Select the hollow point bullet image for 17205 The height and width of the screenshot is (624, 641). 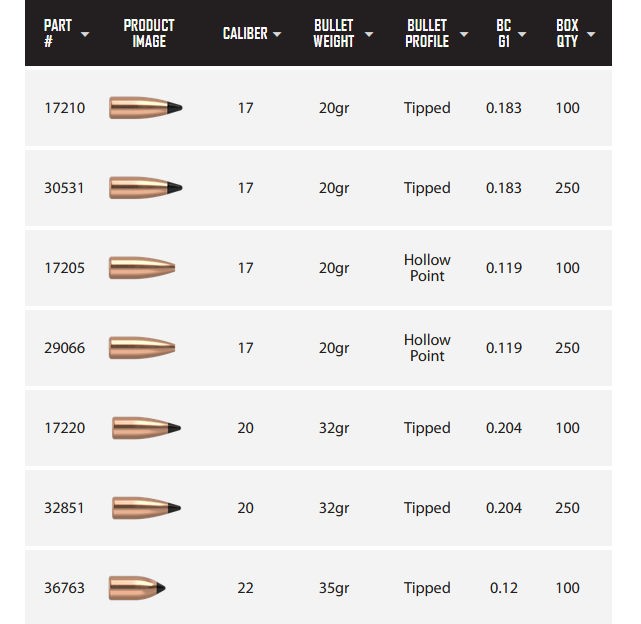point(142,268)
